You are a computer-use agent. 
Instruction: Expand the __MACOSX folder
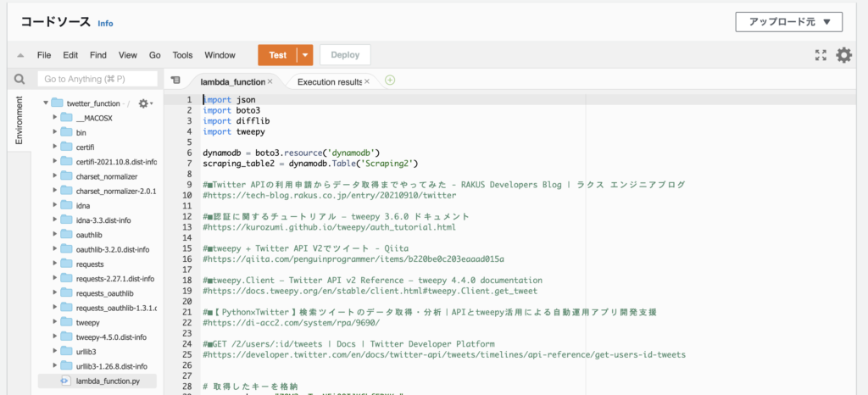[55, 117]
